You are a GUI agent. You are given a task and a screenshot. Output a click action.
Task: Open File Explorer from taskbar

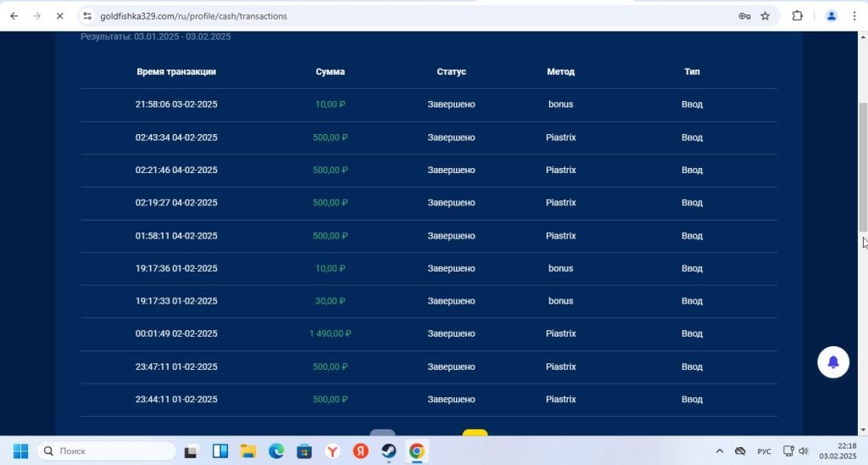click(248, 451)
